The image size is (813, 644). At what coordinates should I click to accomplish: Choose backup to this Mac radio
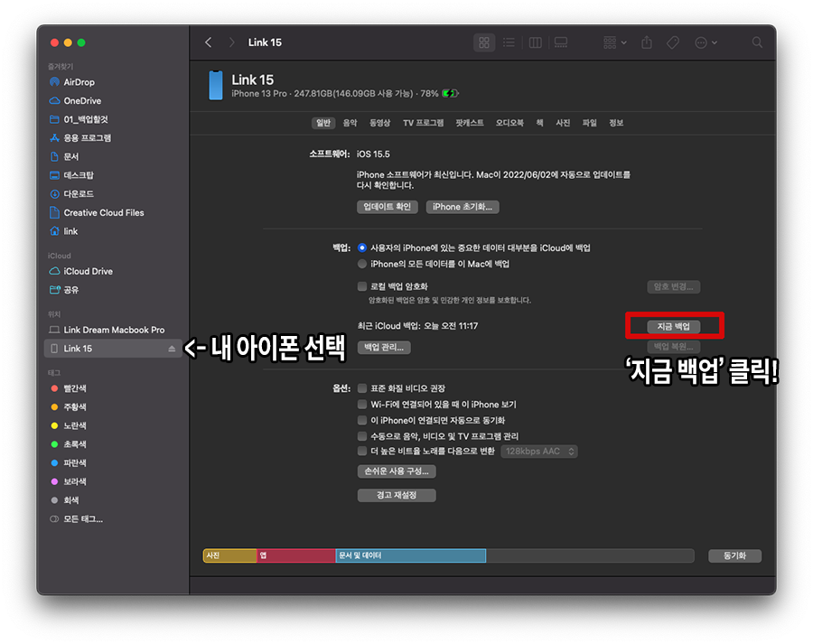tap(362, 264)
